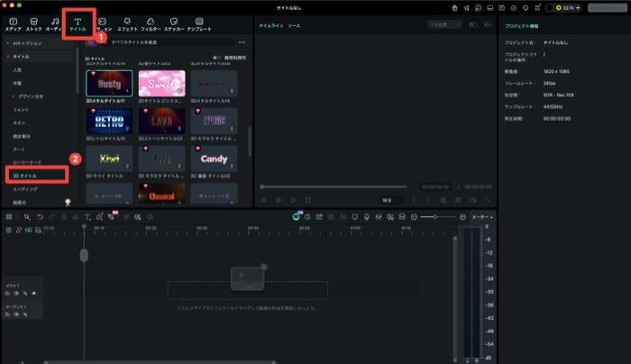Image resolution: width=631 pixels, height=364 pixels.
Task: Click the preview playback progress slider
Action: coord(334,187)
